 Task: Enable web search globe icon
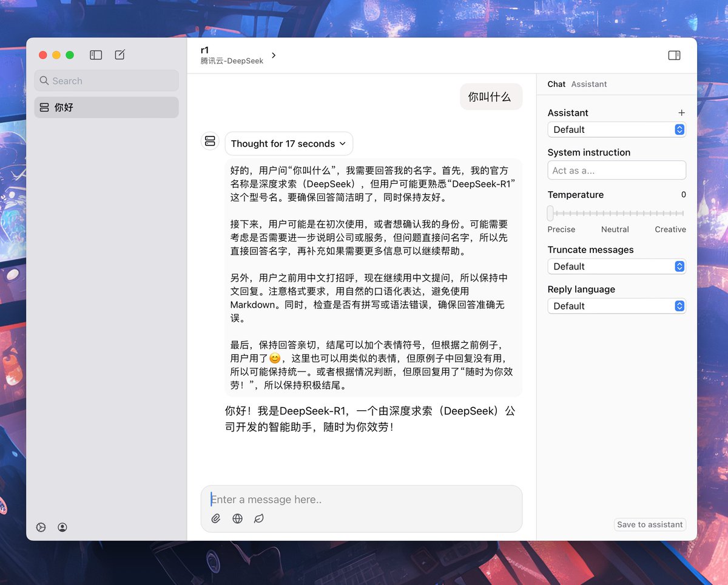(x=238, y=518)
